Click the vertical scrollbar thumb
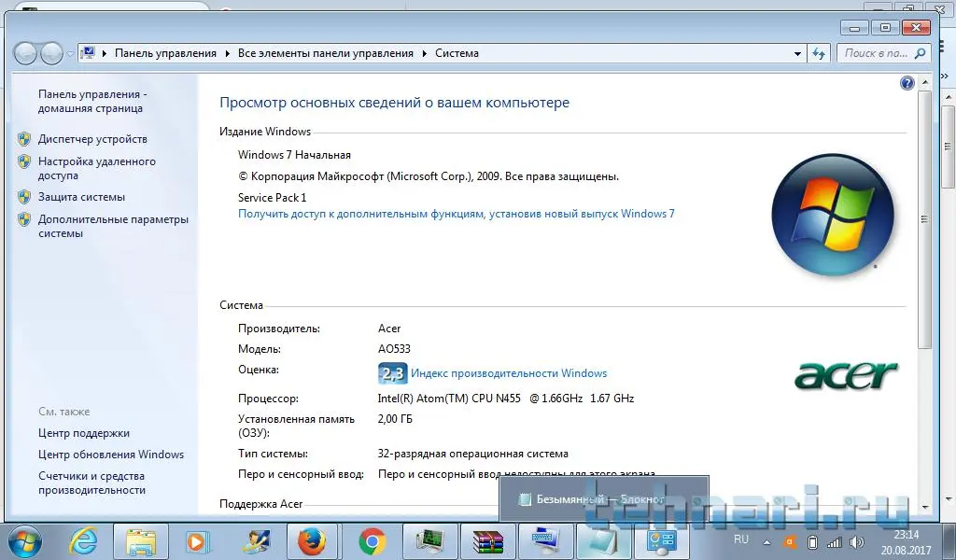Viewport: 956px width, 560px height. 925,219
